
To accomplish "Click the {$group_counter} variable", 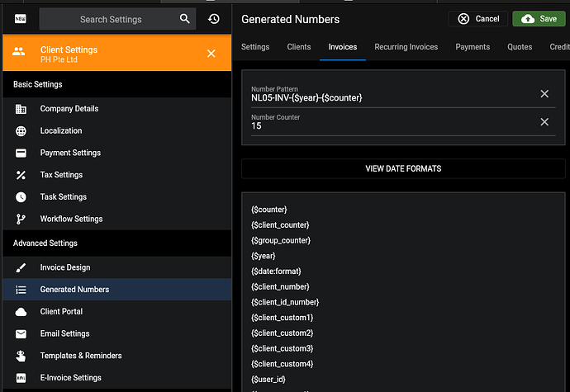I will point(281,240).
